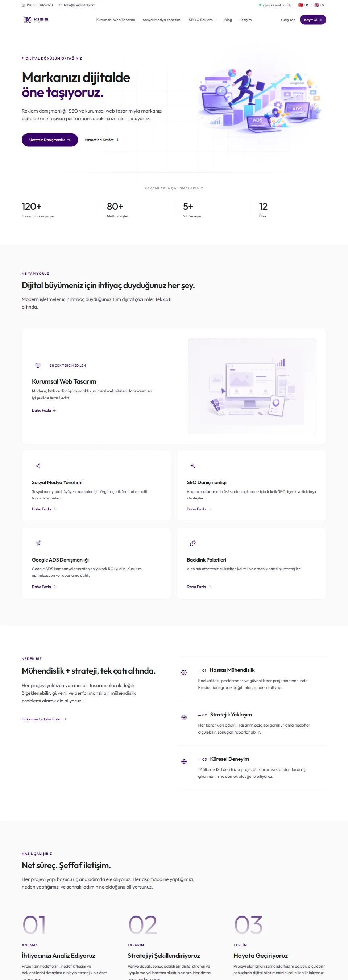The width and height of the screenshot is (348, 980).
Task: Open Daha Fazla under Google ADS Danışmanlığı
Action: [x=44, y=587]
